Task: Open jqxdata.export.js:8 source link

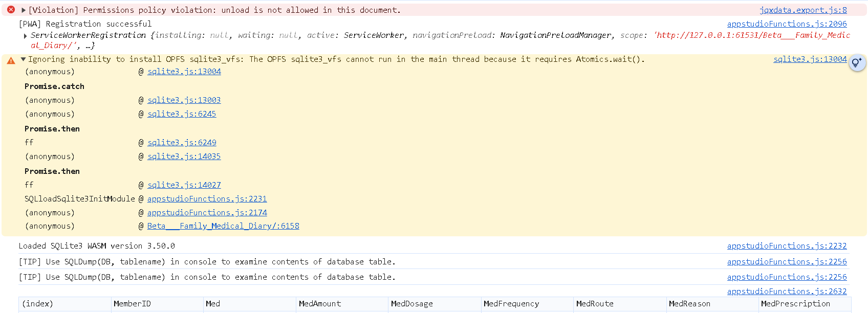Action: (x=803, y=10)
